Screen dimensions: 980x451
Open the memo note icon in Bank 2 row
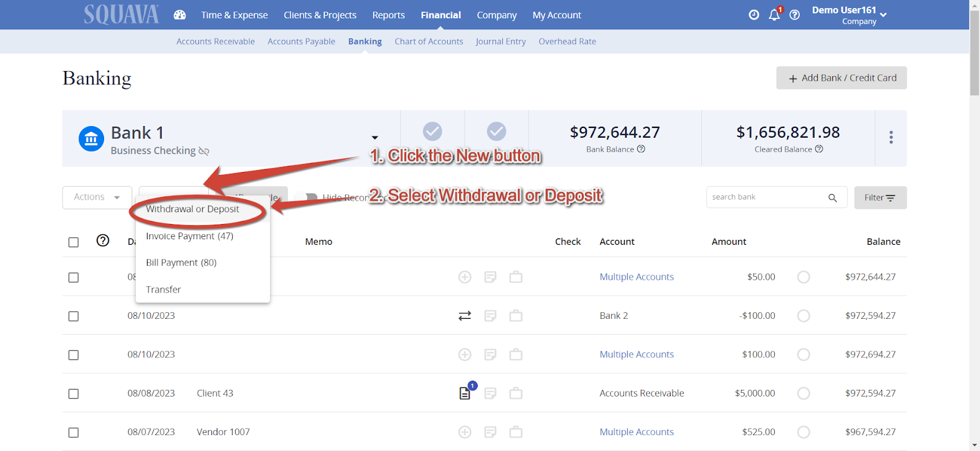[x=491, y=316]
